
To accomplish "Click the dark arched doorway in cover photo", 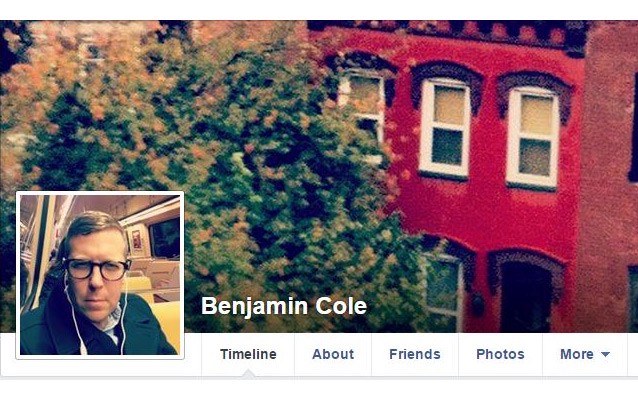I will tap(526, 295).
